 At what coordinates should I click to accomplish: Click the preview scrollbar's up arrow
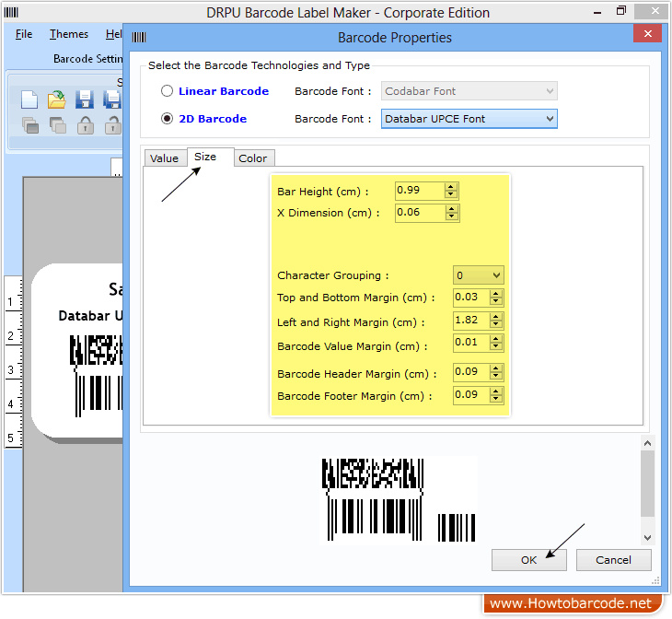tap(647, 444)
